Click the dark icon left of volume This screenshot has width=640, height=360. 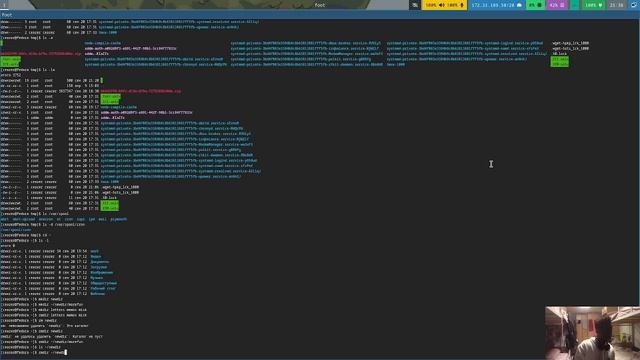point(415,5)
